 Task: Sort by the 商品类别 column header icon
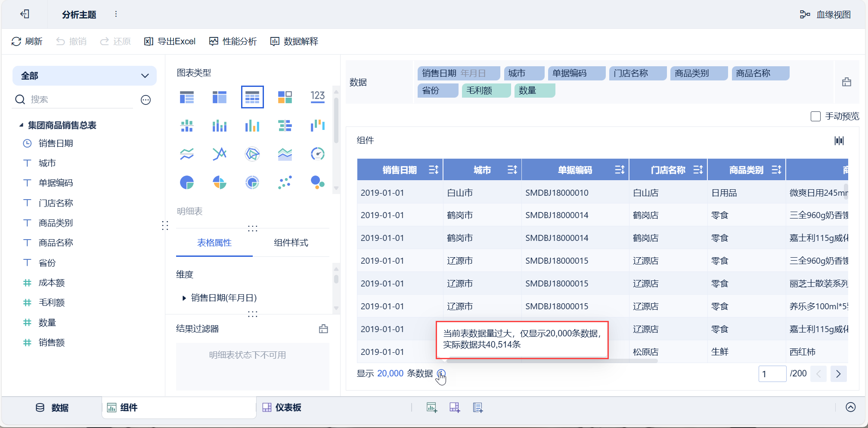(776, 170)
